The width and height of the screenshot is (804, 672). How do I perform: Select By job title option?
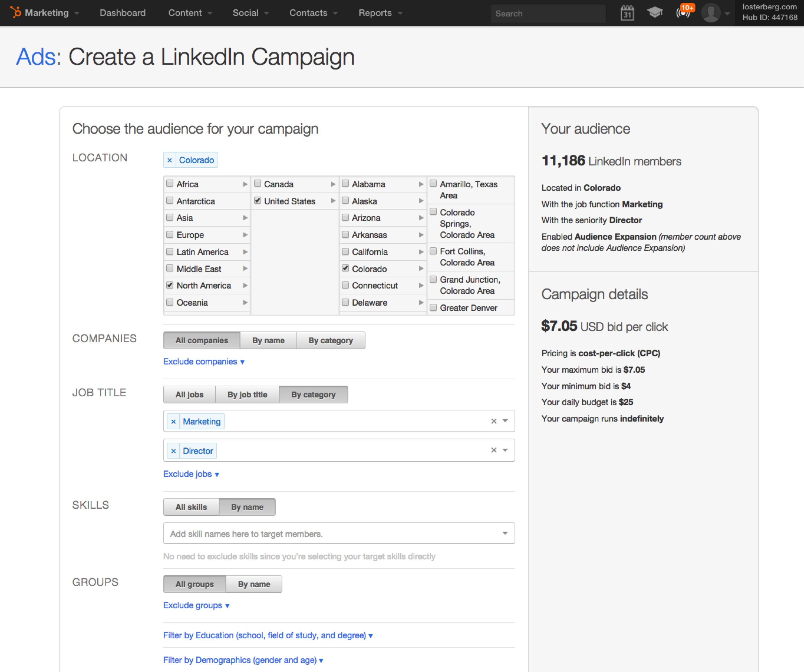(247, 395)
